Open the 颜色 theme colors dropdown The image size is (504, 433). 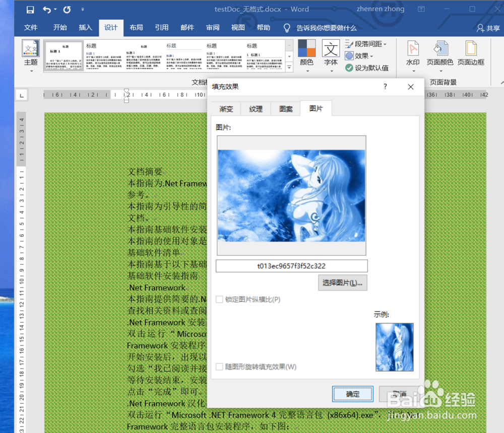point(306,55)
